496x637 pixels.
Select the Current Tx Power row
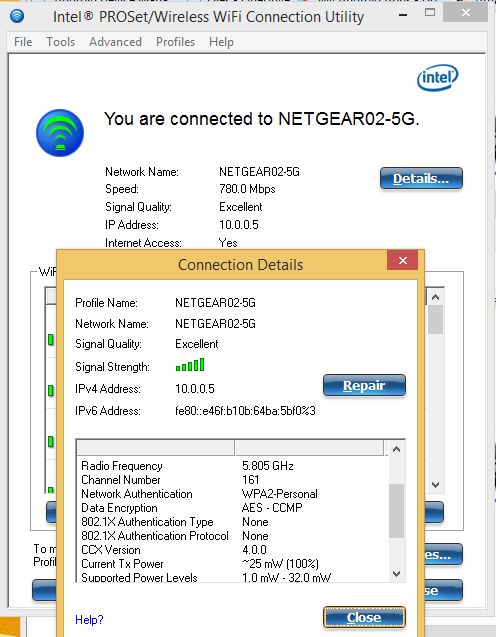click(x=232, y=564)
